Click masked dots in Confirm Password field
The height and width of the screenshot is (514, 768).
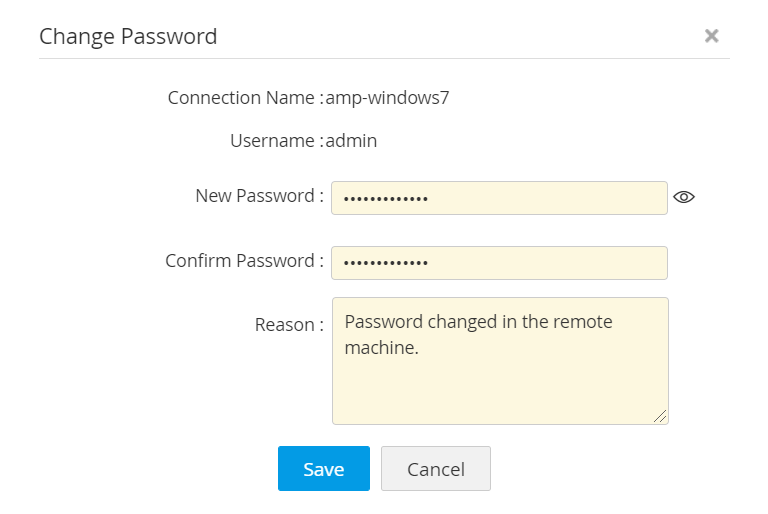pyautogui.click(x=386, y=264)
